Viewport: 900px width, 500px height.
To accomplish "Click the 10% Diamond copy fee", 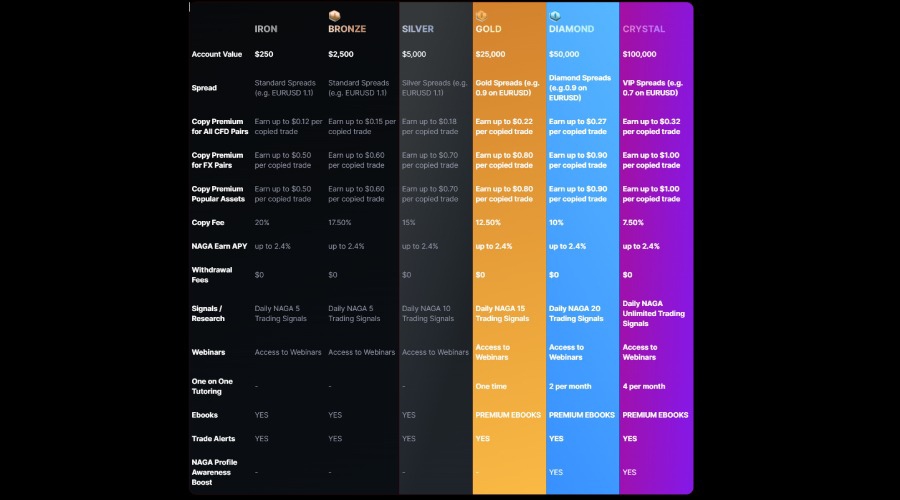I will (x=556, y=223).
